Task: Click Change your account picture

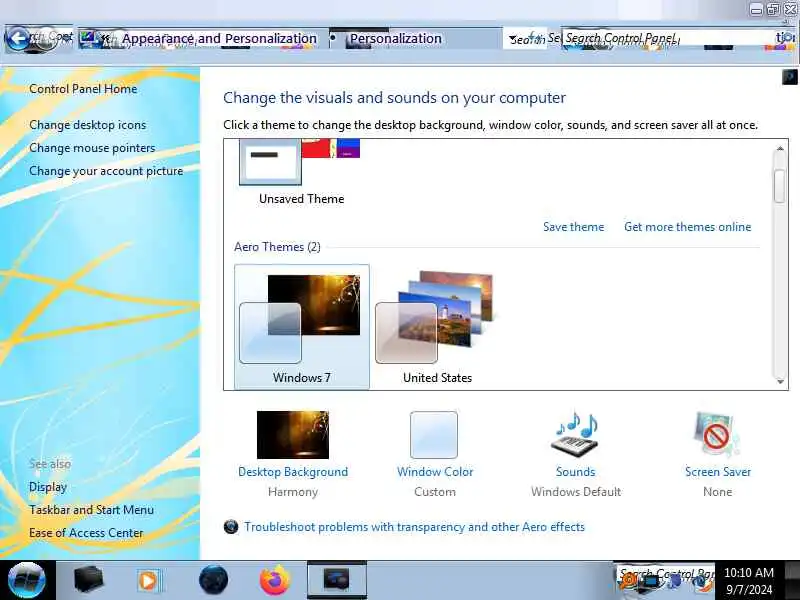Action: pos(106,171)
